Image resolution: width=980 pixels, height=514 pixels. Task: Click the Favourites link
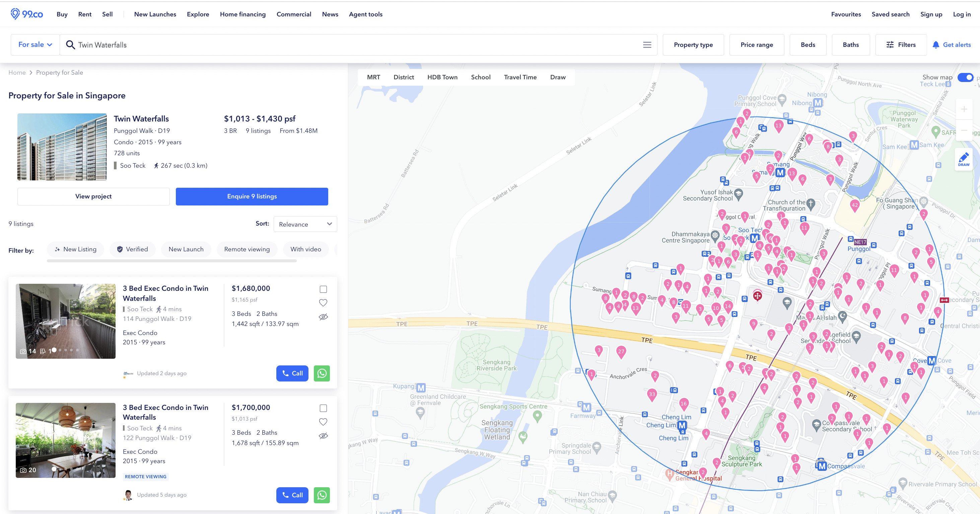(x=846, y=14)
